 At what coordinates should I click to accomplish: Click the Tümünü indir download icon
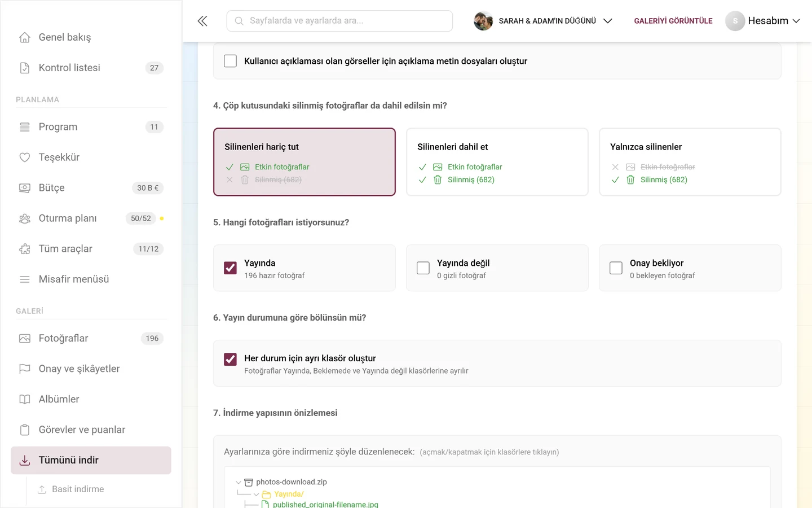25,461
